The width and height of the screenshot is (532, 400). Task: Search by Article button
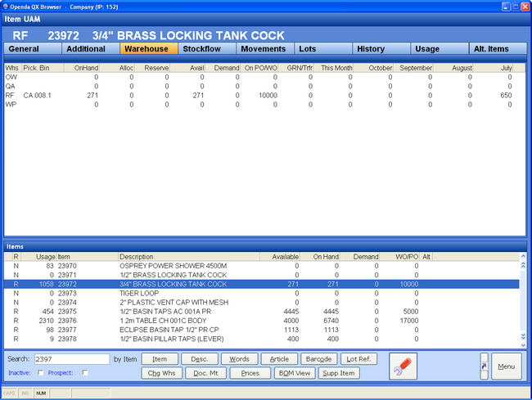click(x=279, y=358)
